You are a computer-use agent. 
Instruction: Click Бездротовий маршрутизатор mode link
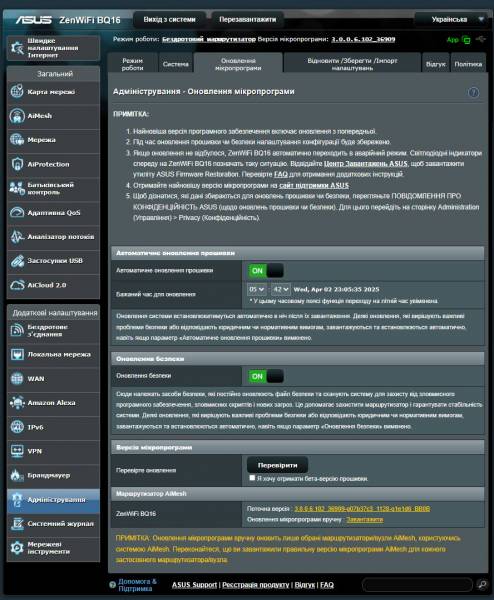[x=209, y=39]
